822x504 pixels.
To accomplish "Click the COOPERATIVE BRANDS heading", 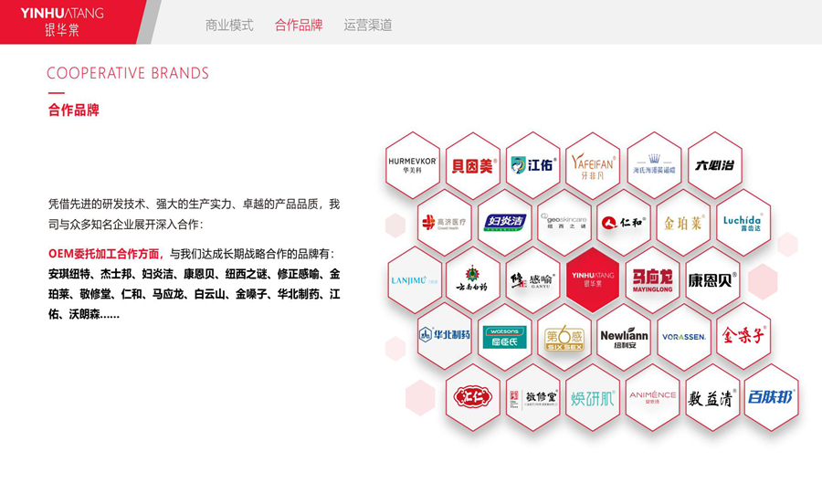I will point(128,73).
